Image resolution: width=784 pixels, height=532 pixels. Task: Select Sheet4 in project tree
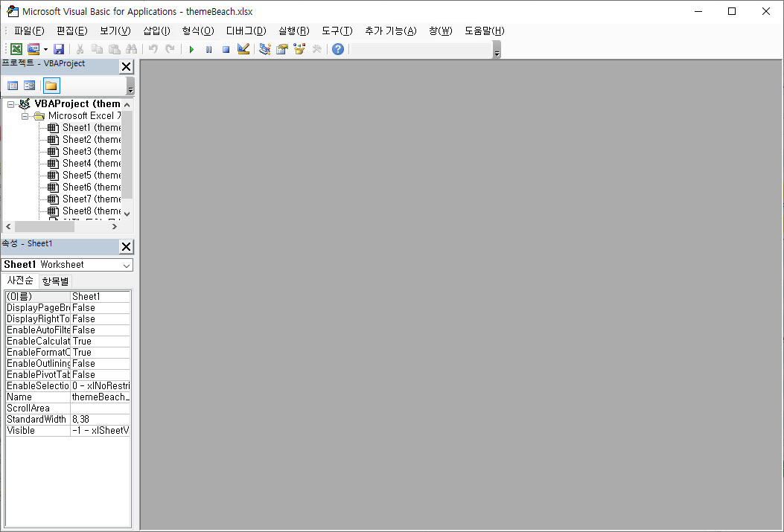coord(92,164)
